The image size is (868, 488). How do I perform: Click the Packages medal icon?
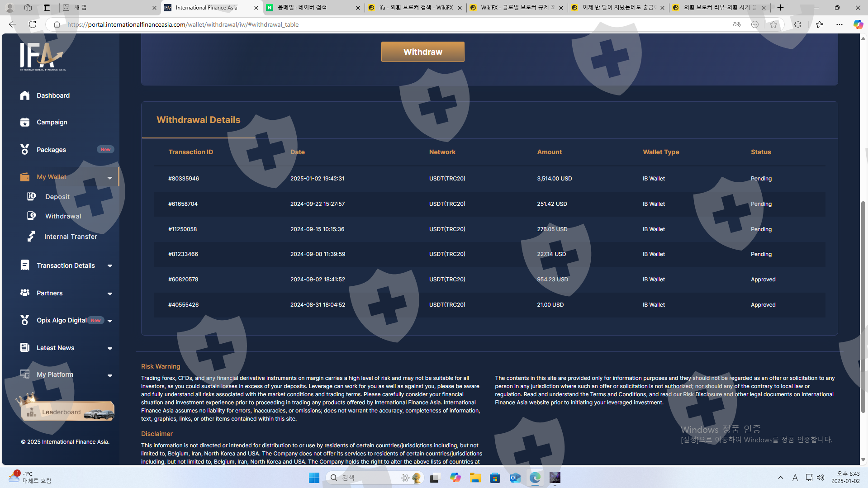[25, 150]
